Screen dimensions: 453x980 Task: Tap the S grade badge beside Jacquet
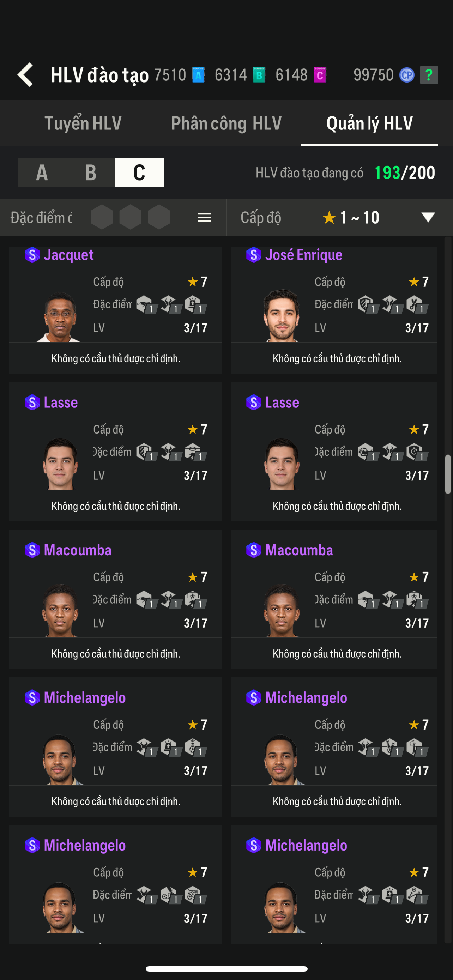click(x=32, y=255)
